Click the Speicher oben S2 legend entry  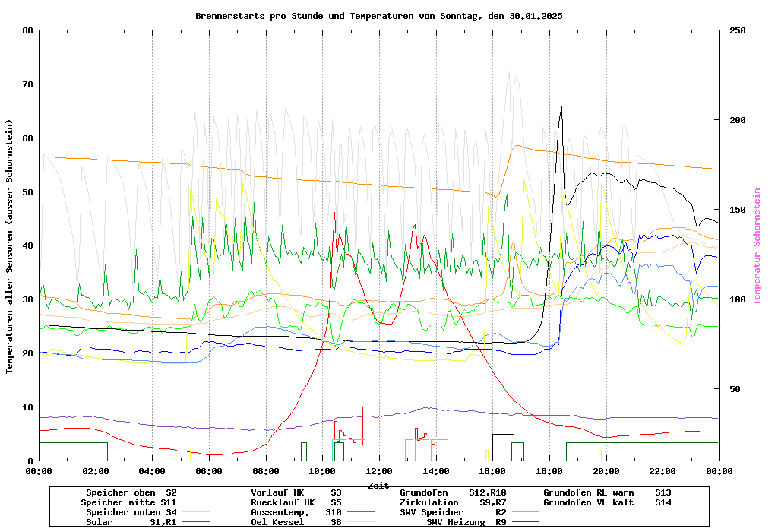pyautogui.click(x=131, y=492)
